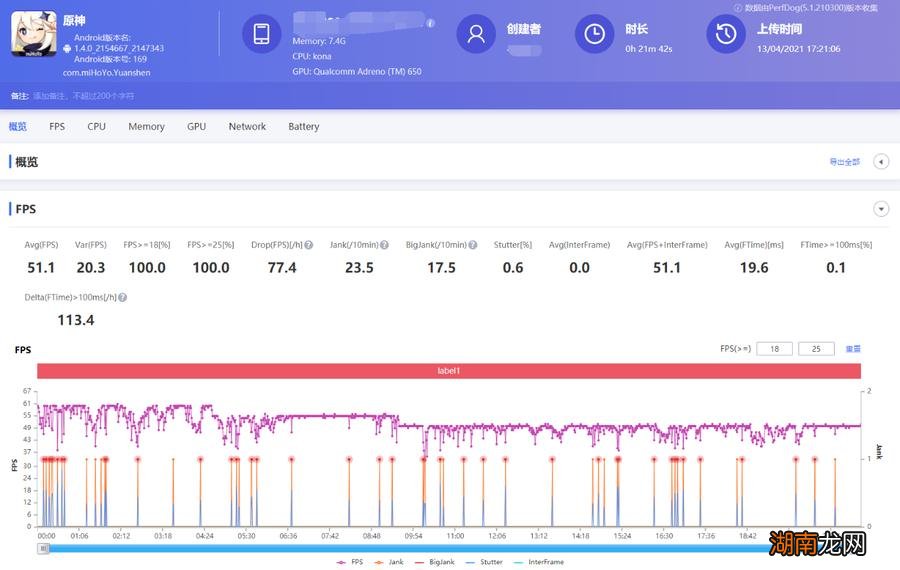The width and height of the screenshot is (900, 570).
Task: Click the duration clock icon
Action: coord(594,34)
